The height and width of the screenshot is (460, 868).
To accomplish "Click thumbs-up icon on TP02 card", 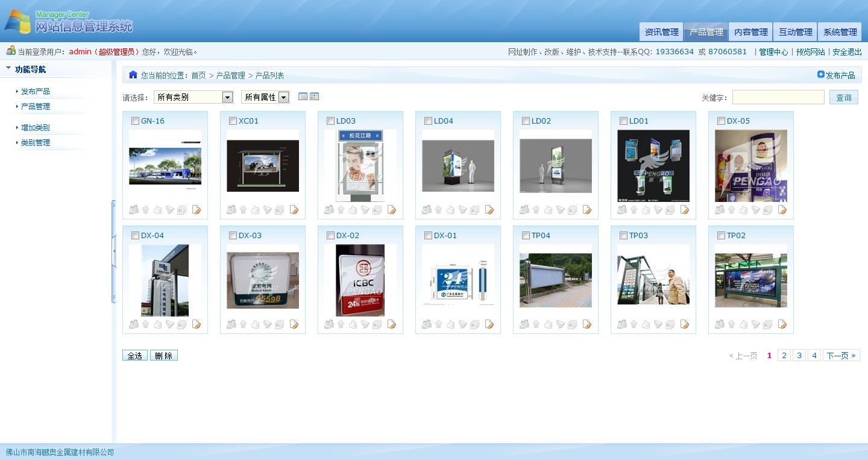I will 744,324.
